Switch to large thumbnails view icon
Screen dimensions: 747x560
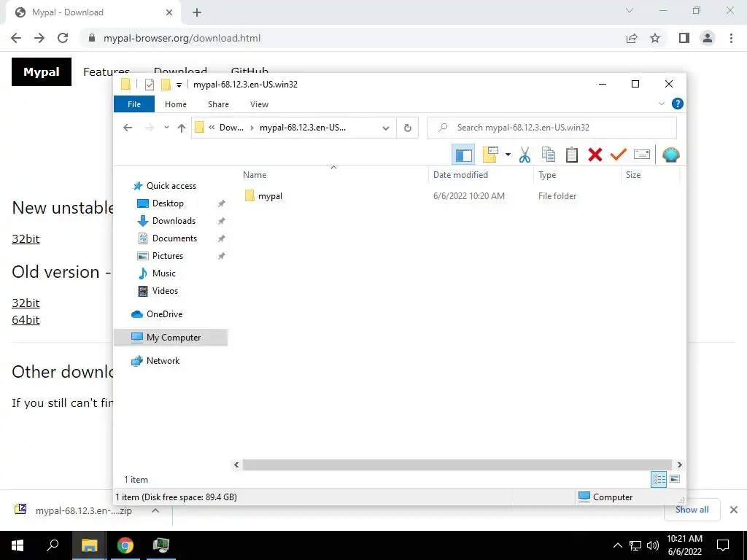(x=675, y=479)
